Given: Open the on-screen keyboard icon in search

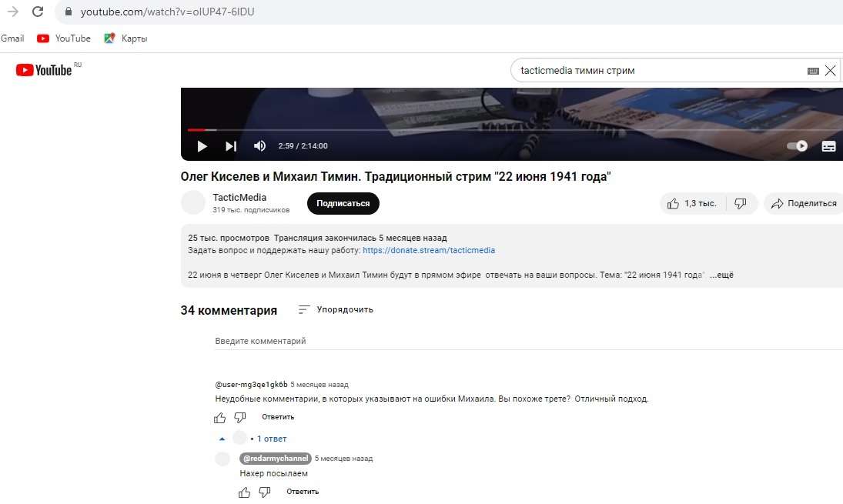Looking at the screenshot, I should [x=813, y=71].
